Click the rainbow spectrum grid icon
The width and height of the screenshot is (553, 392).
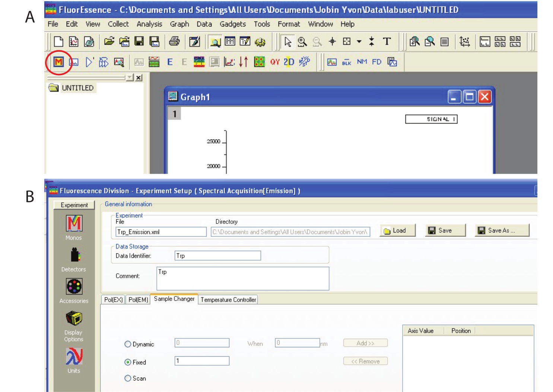199,62
